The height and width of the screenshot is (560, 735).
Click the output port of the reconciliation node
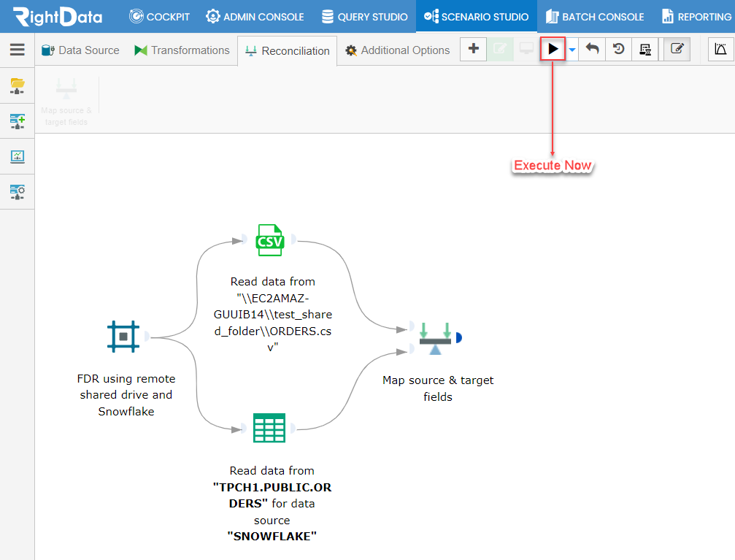click(x=459, y=338)
